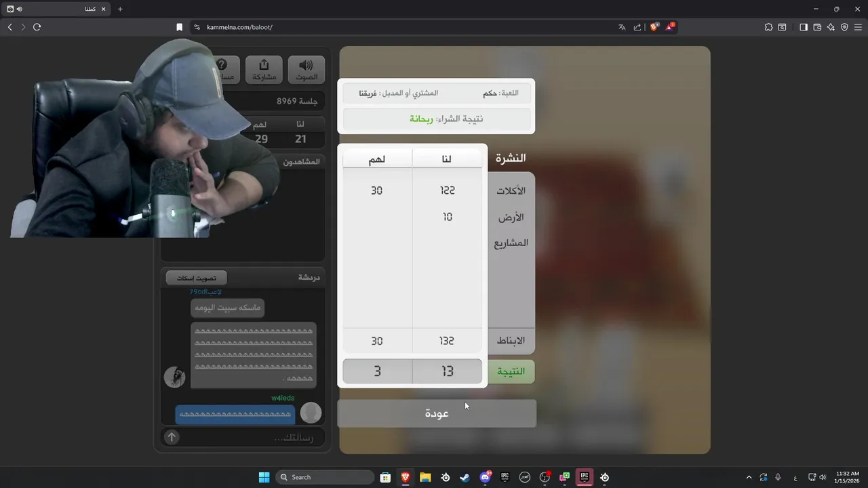Image resolution: width=868 pixels, height=488 pixels.
Task: Click the لهم column header in the score table
Action: (x=377, y=159)
